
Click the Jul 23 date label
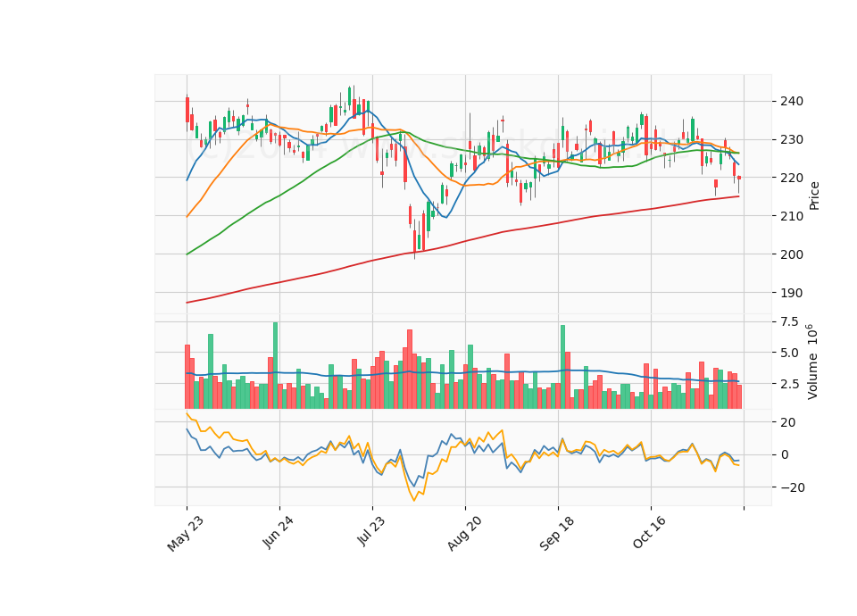click(x=371, y=531)
